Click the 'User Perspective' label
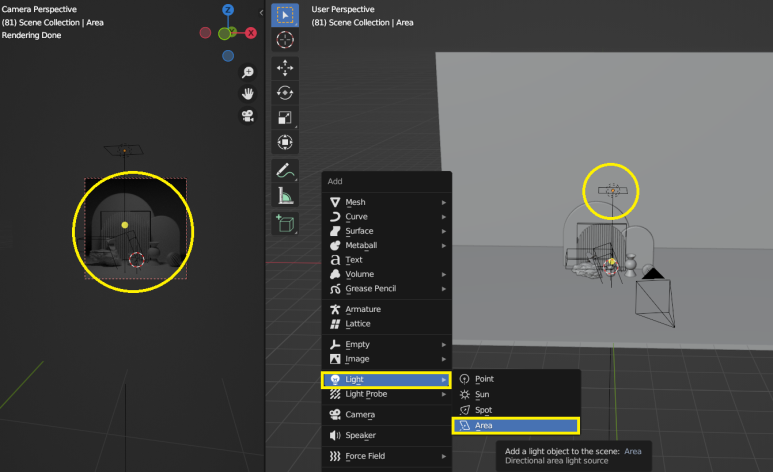 (x=343, y=9)
